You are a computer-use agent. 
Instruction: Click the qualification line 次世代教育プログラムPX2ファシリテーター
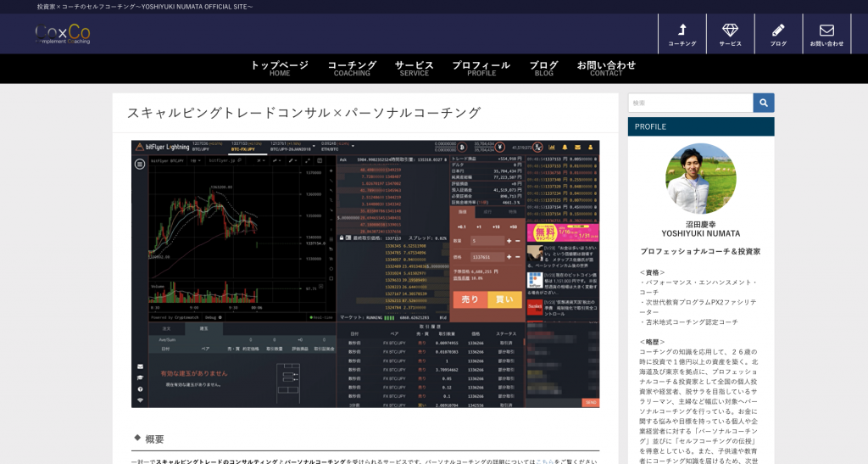pos(698,307)
